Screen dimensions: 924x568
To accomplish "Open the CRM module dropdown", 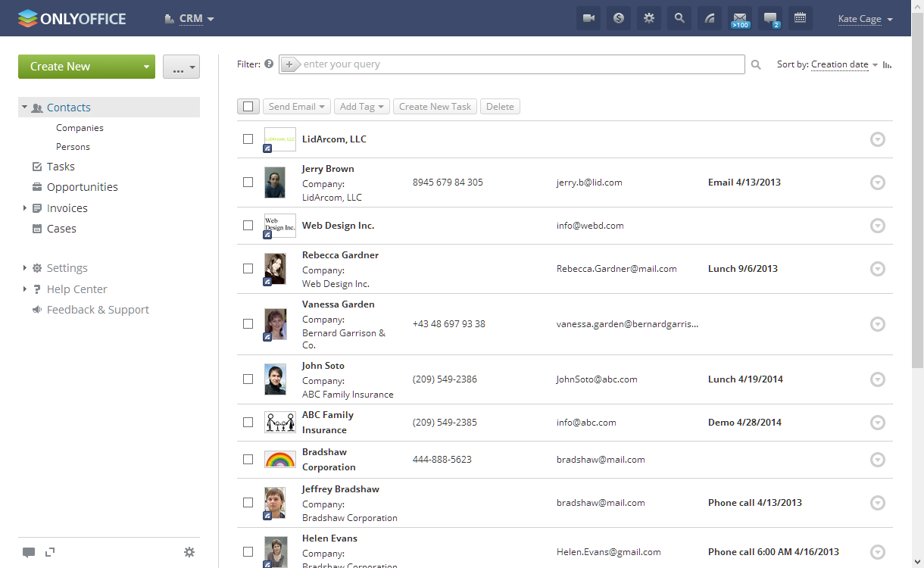I will point(189,19).
